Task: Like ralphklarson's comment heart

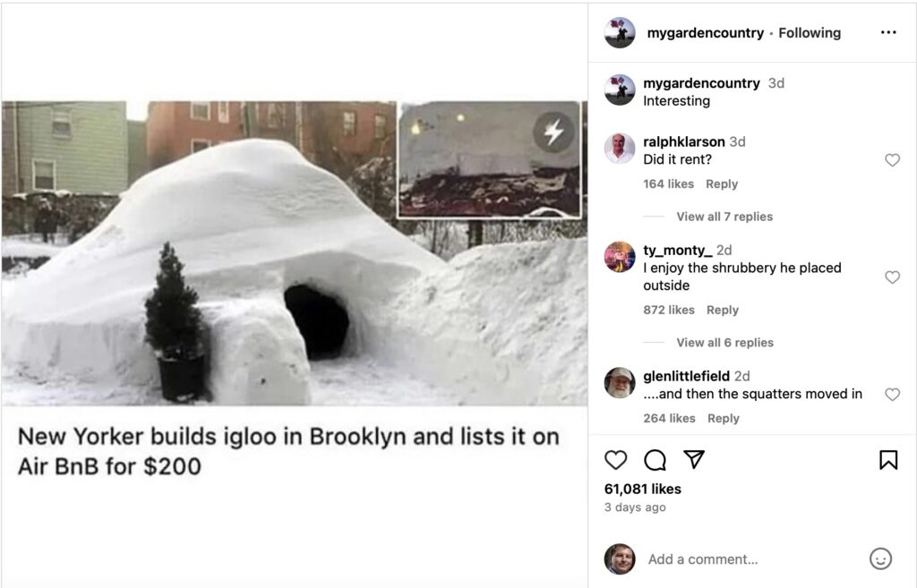Action: [x=893, y=159]
